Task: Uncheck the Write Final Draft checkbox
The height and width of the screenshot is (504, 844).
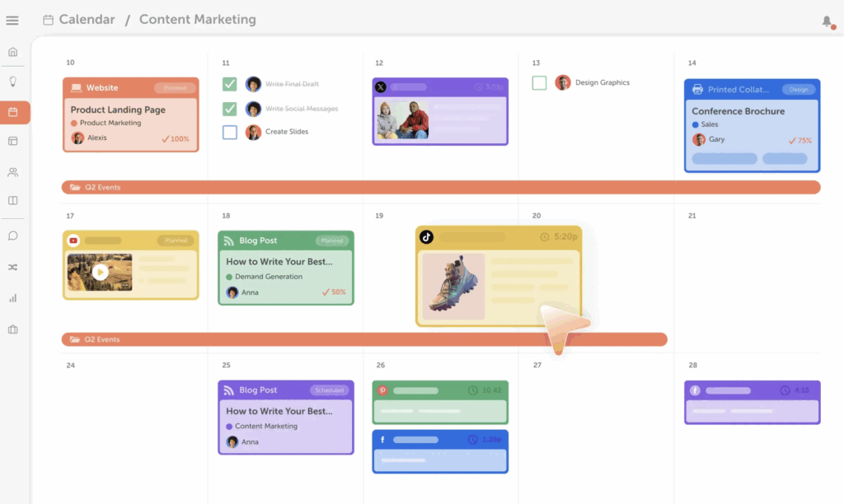Action: point(229,83)
